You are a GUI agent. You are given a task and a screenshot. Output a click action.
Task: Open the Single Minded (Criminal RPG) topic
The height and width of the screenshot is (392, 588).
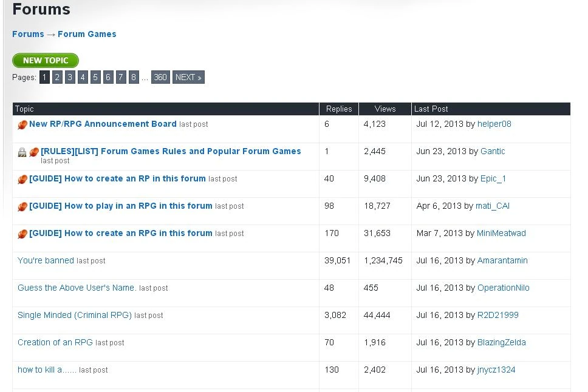click(75, 315)
